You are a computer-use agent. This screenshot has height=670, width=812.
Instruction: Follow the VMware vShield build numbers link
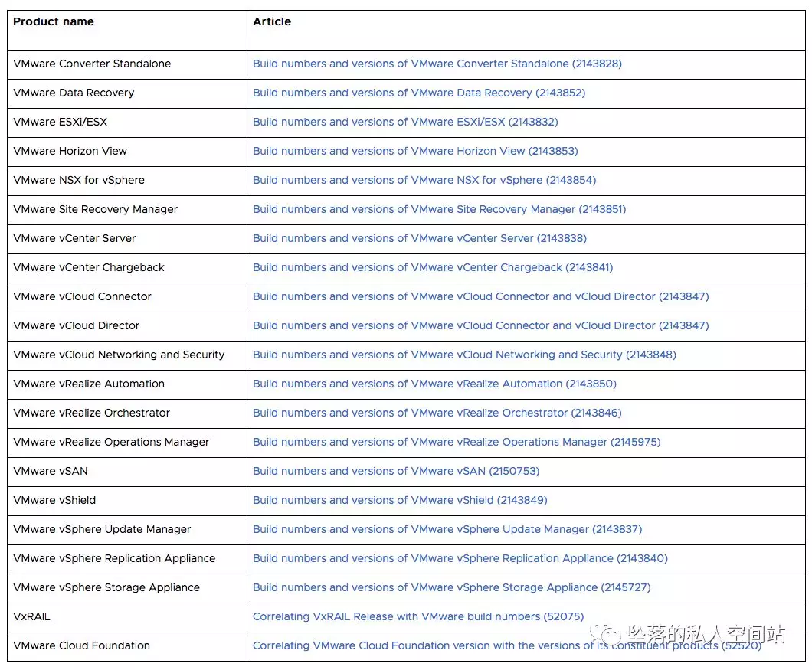(x=400, y=500)
